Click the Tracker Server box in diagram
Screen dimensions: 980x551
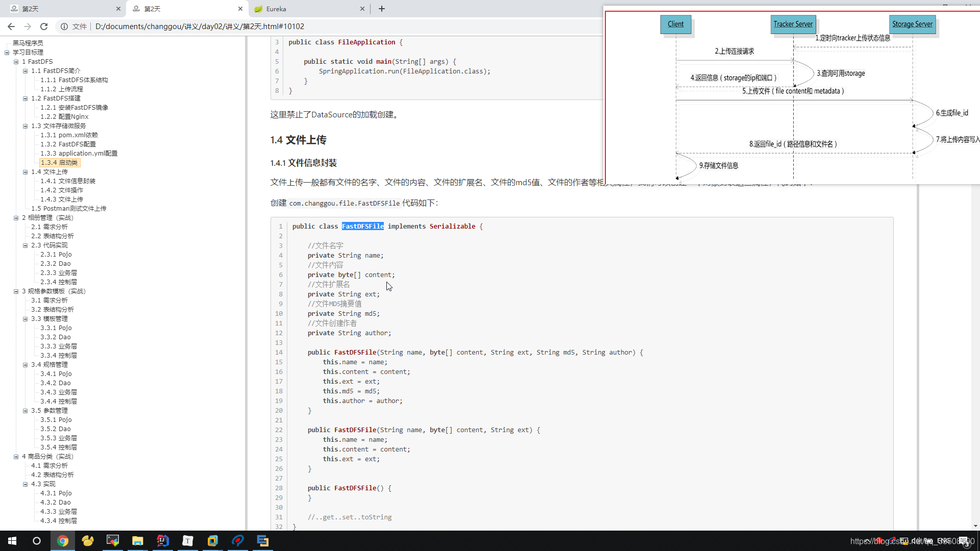793,24
